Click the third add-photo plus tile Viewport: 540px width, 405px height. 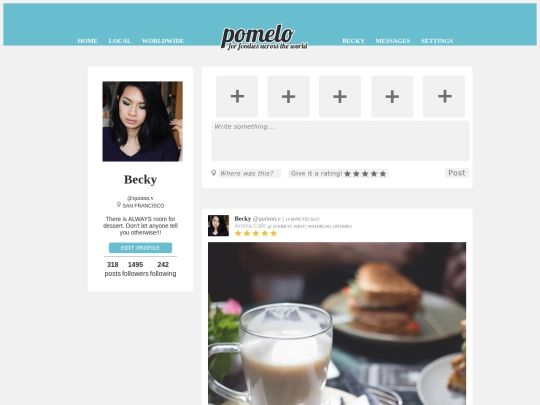tap(340, 96)
